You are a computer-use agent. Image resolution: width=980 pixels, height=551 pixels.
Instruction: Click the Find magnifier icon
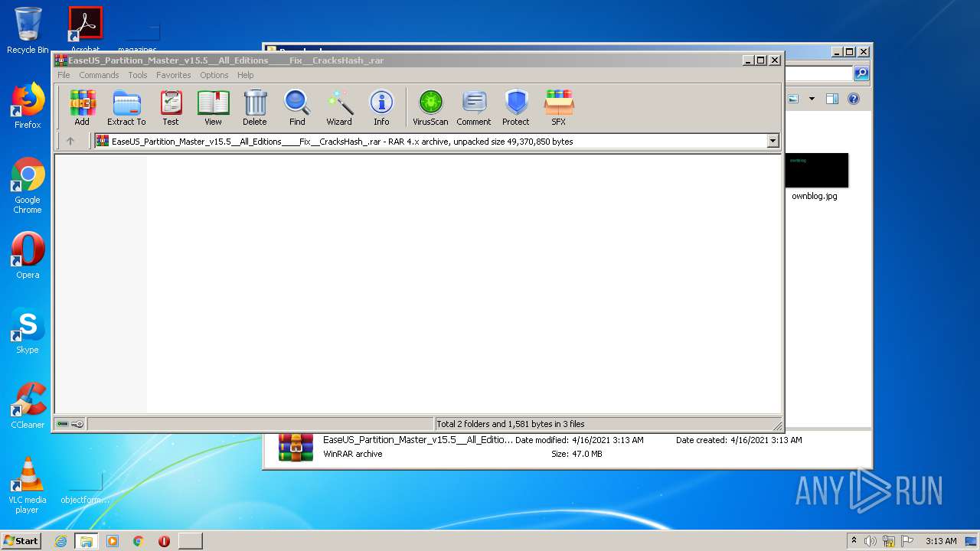[297, 107]
